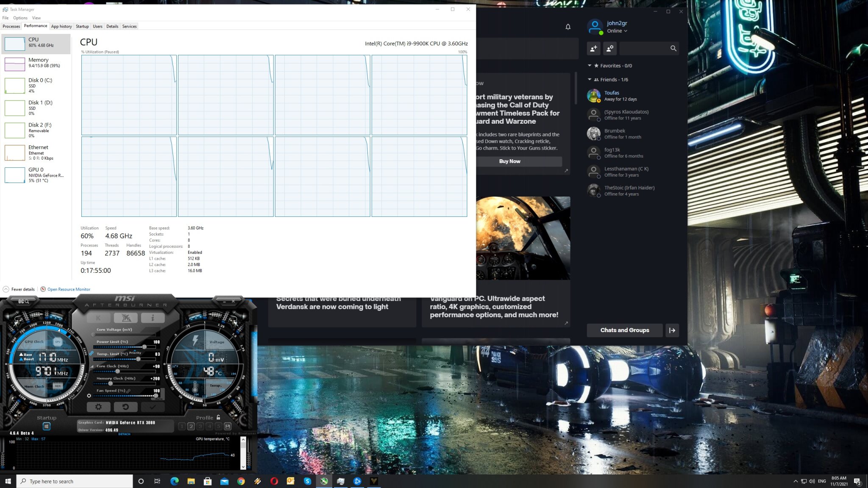
Task: Select GPU 0 in Task Manager sidebar
Action: 36,175
